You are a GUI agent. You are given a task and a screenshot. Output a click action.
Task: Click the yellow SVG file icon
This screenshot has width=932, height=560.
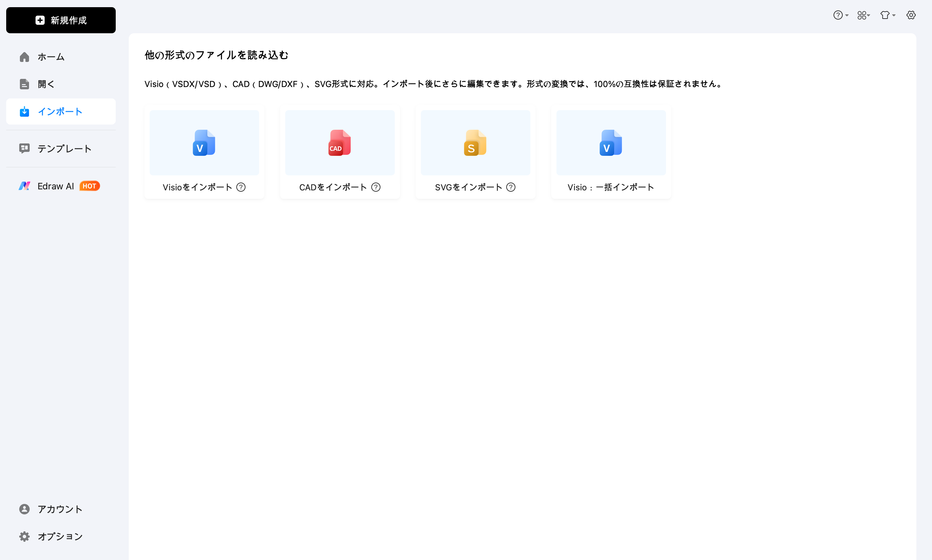475,143
